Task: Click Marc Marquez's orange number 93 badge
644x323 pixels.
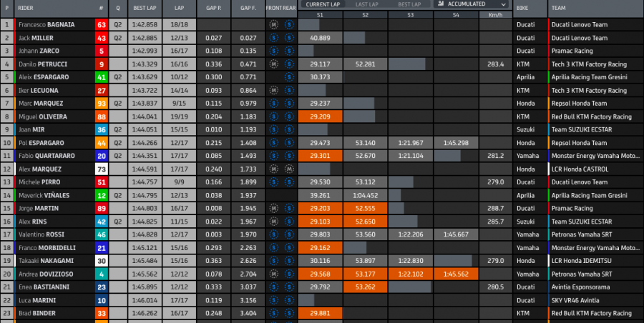Action: (x=101, y=103)
